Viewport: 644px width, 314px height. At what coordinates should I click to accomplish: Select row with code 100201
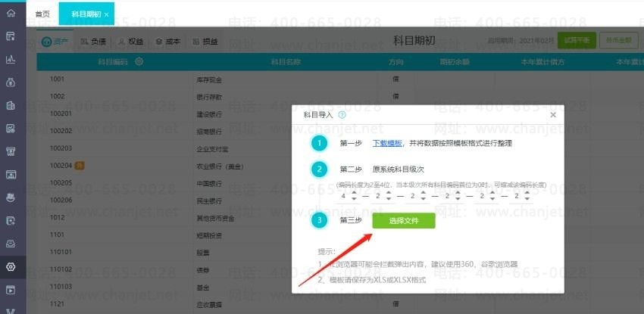(164, 113)
